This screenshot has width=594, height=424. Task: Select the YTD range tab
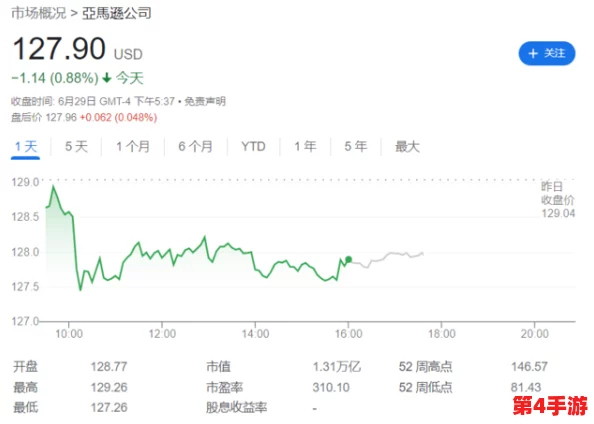click(253, 147)
